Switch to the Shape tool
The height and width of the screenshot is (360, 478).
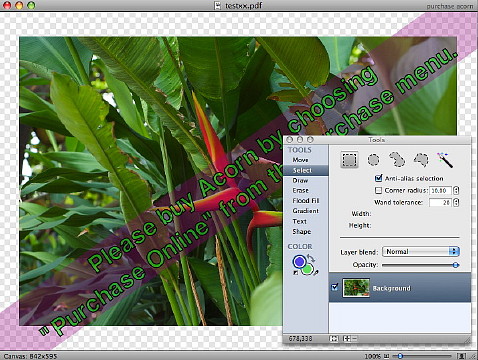[x=302, y=232]
